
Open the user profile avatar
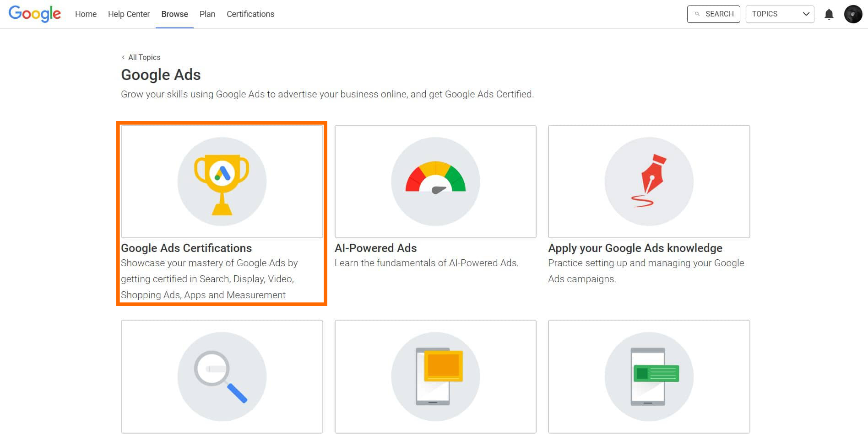coord(853,14)
